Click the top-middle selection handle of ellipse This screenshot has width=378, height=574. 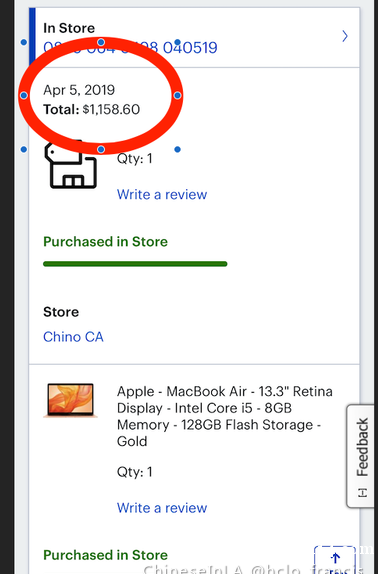[101, 42]
